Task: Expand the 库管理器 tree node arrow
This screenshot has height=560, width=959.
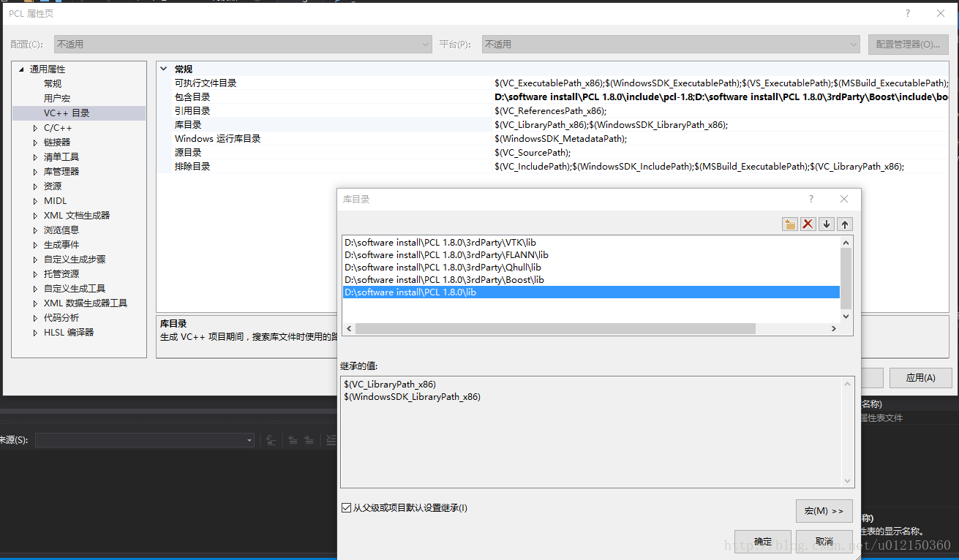Action: pos(35,172)
